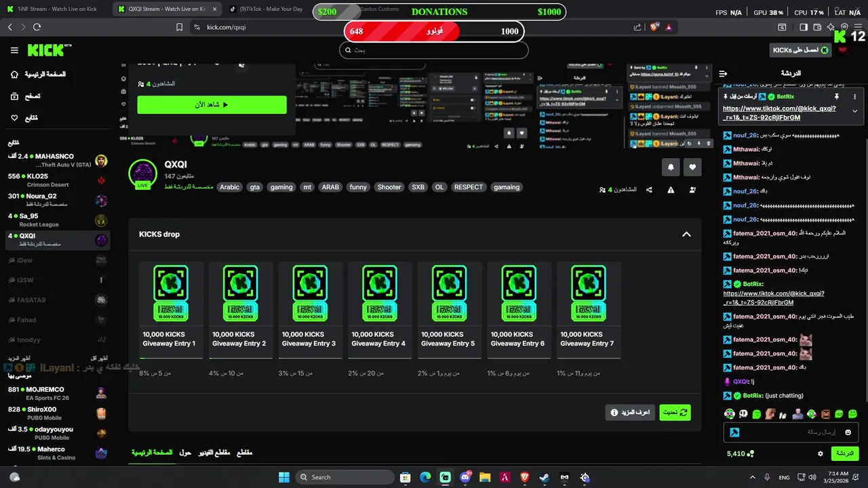This screenshot has width=868, height=488.
Task: Open chat settings gear icon
Action: [x=821, y=453]
